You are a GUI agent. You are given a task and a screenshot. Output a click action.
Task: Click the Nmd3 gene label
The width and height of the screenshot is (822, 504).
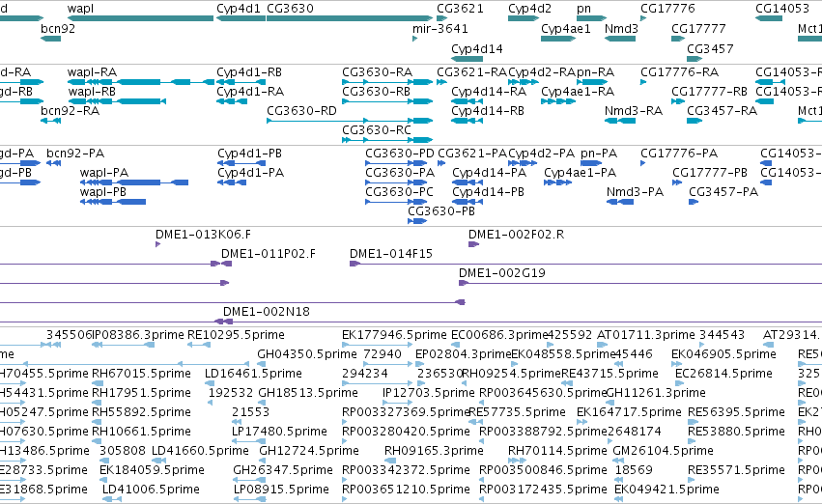pos(621,28)
